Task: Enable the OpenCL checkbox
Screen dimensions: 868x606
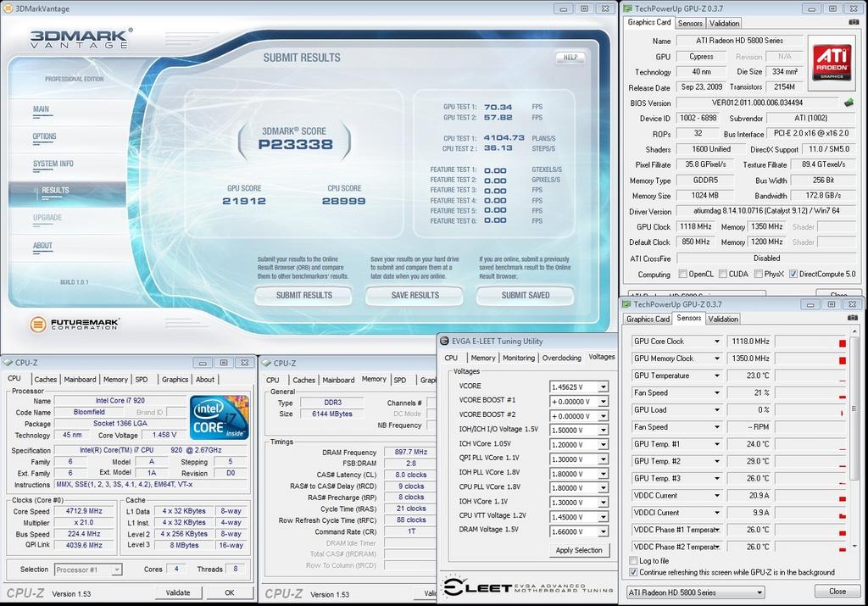Action: pos(683,275)
